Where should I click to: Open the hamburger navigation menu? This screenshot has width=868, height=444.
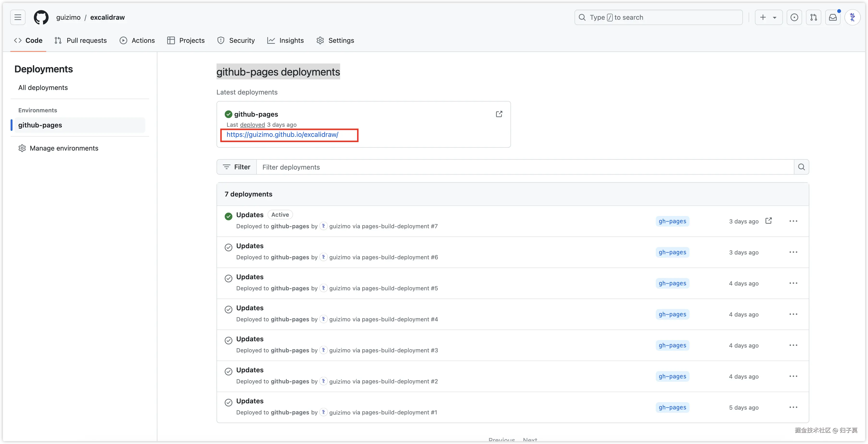click(x=18, y=17)
